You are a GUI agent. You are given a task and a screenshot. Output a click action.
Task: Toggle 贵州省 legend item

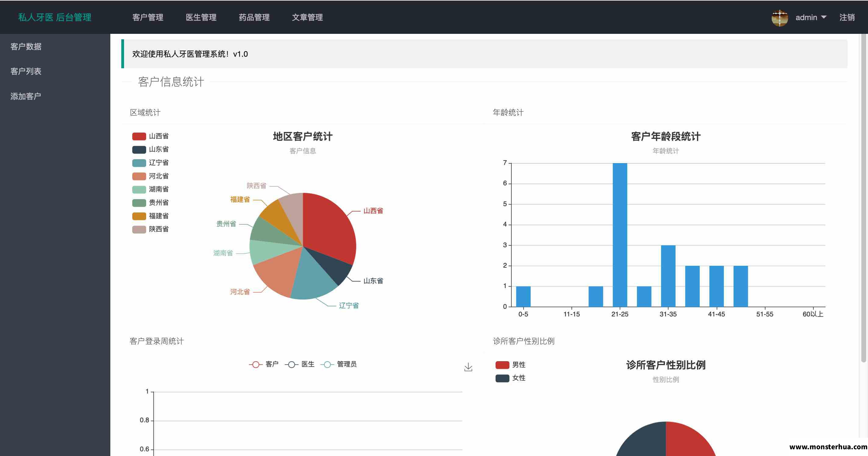point(150,203)
